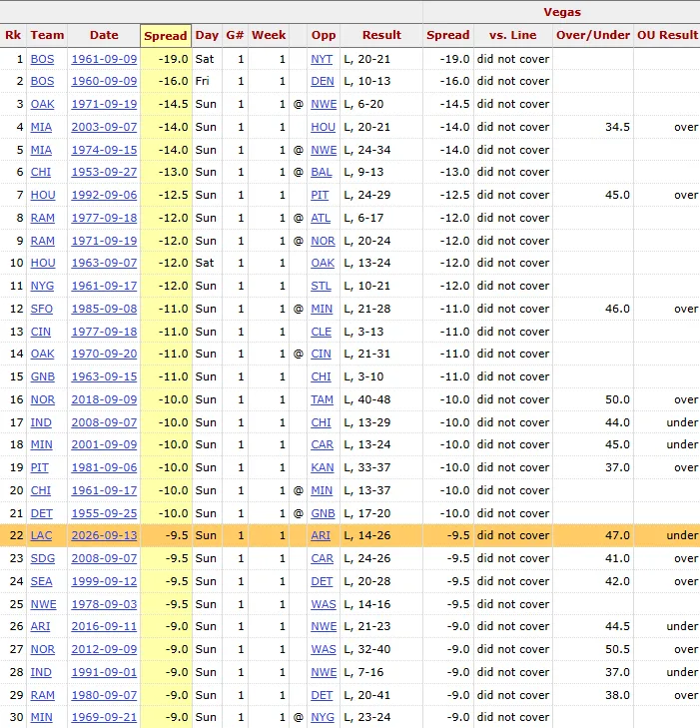Open TAM opponent link in row 16
This screenshot has width=700, height=728.
(x=323, y=399)
